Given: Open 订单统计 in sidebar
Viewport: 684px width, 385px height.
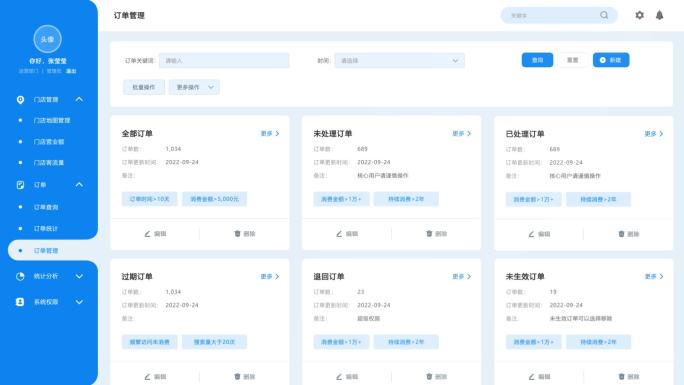Looking at the screenshot, I should coord(46,228).
